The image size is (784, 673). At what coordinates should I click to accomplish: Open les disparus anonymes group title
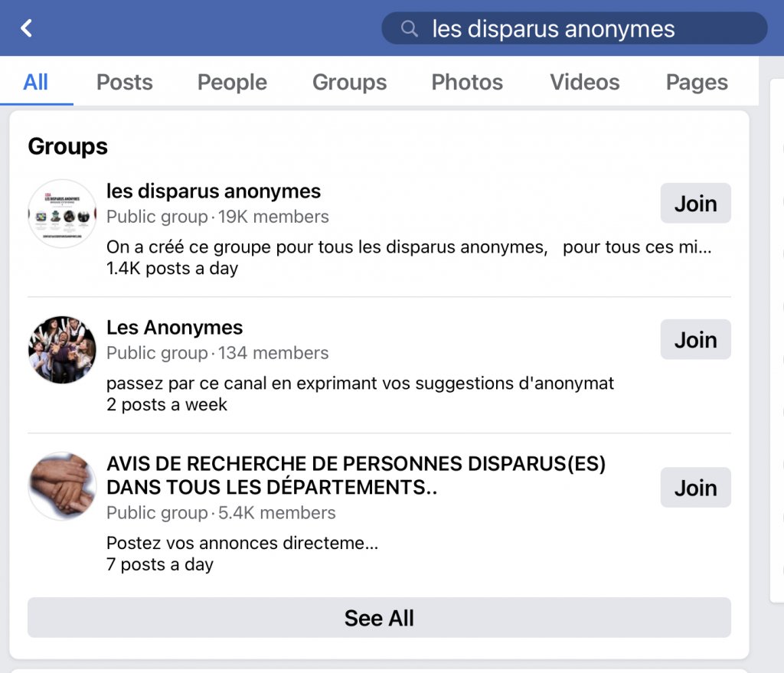[214, 191]
